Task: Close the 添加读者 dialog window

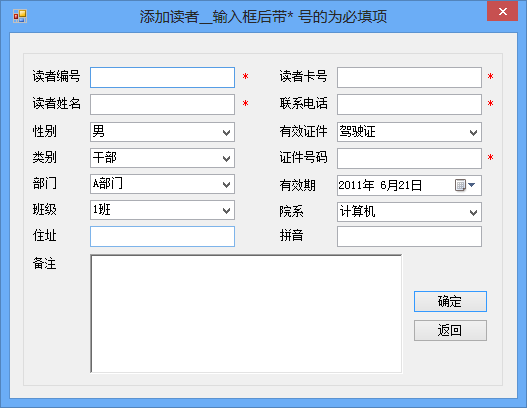Action: click(x=502, y=11)
